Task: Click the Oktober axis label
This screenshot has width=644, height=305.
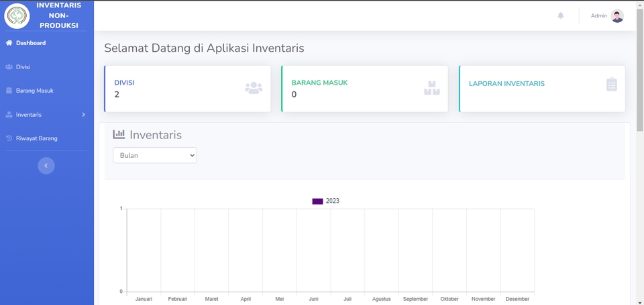Action: tap(449, 299)
